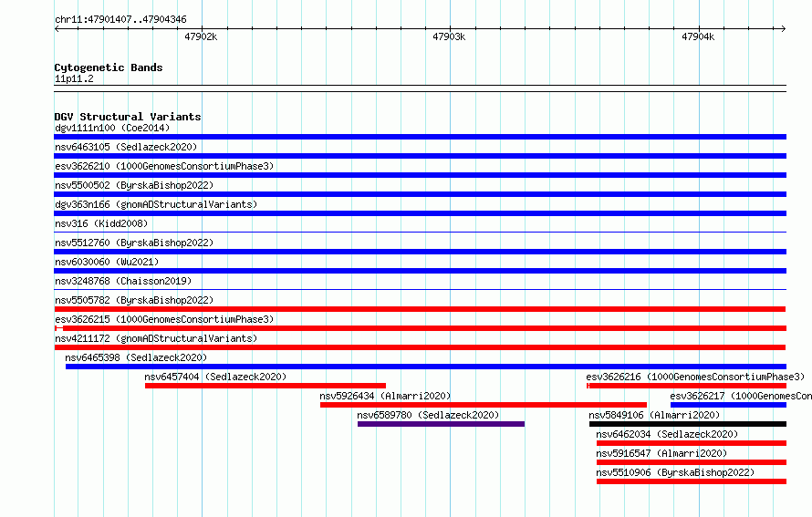812x517 pixels.
Task: Select the nsv6457404 (Sedlazeck2020) red bar
Action: (265, 386)
